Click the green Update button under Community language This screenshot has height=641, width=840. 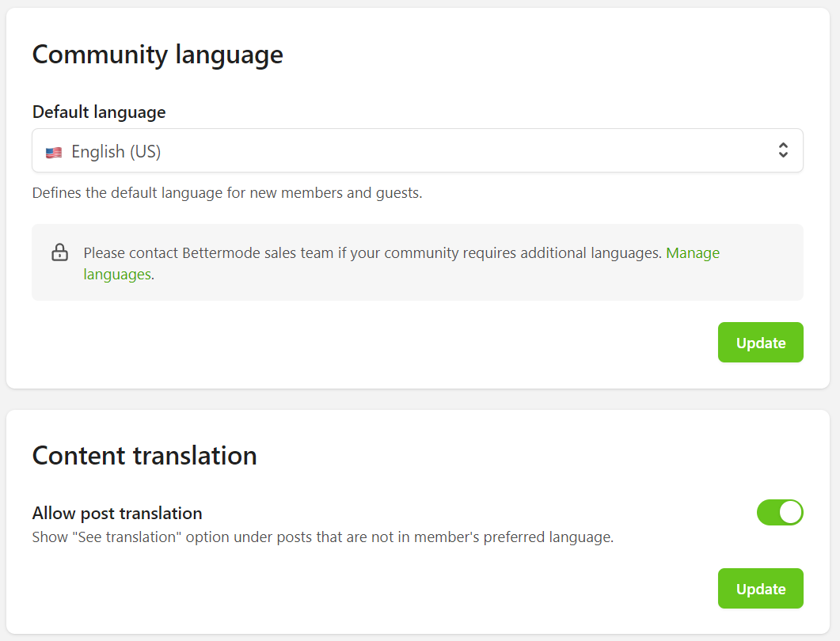coord(760,342)
